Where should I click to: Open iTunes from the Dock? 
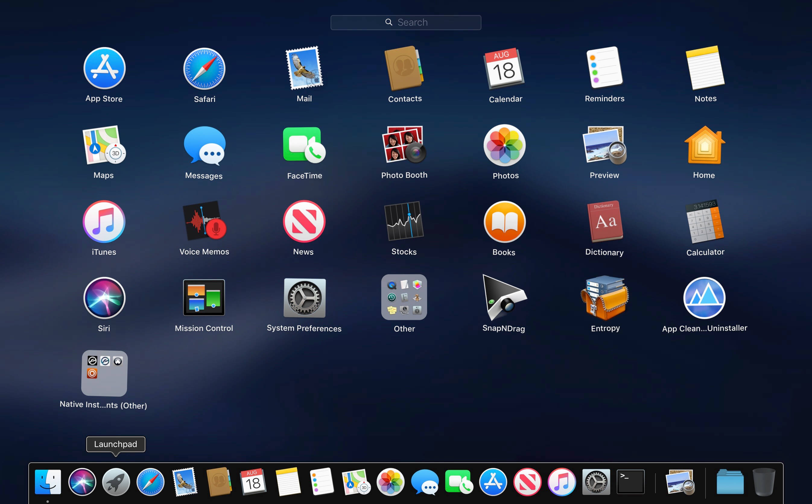point(562,482)
